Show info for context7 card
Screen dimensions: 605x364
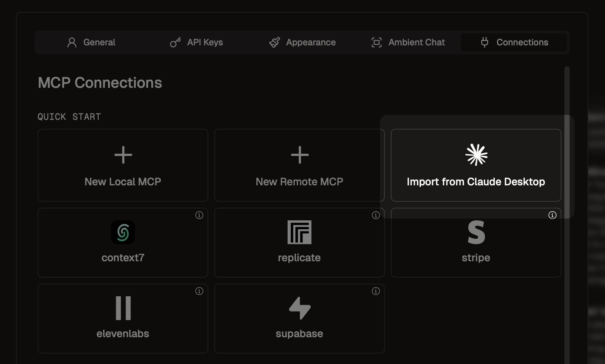pyautogui.click(x=199, y=215)
